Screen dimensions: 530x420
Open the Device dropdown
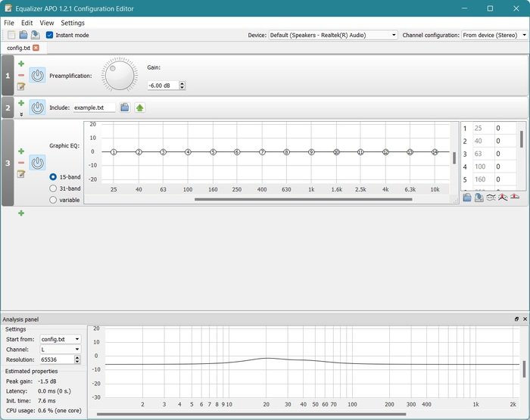click(x=332, y=35)
